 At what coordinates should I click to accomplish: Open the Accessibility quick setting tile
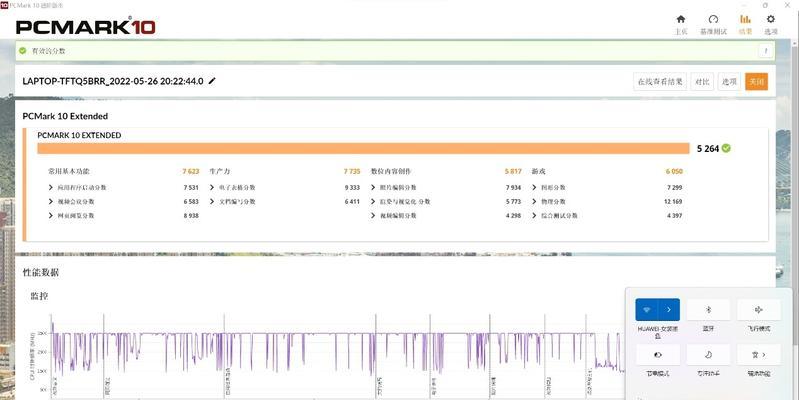(x=759, y=355)
